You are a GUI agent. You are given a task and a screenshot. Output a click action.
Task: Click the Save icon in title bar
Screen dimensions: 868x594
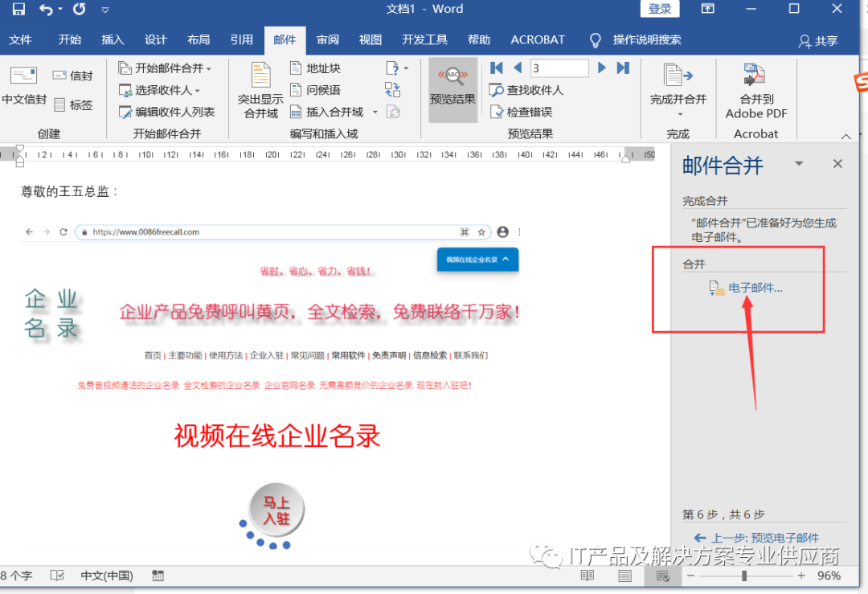[18, 9]
